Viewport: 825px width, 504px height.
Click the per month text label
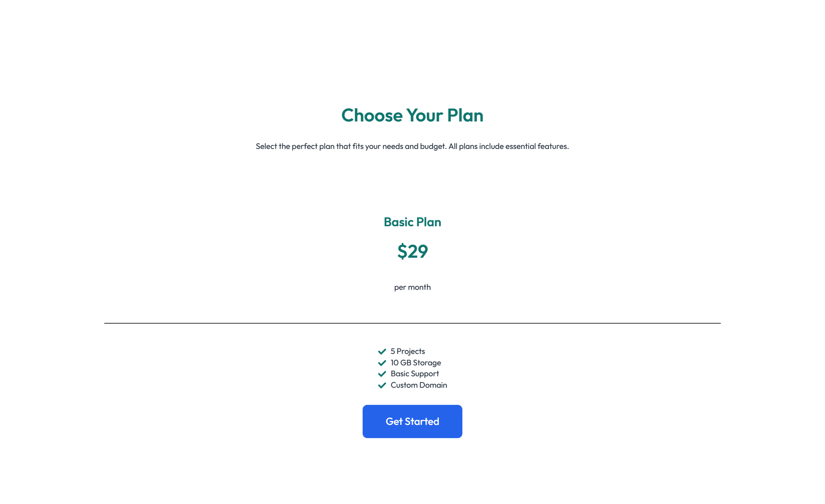click(412, 287)
